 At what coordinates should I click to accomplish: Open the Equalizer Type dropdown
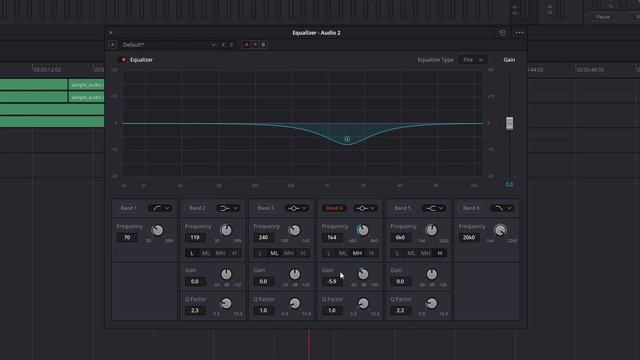click(x=473, y=60)
